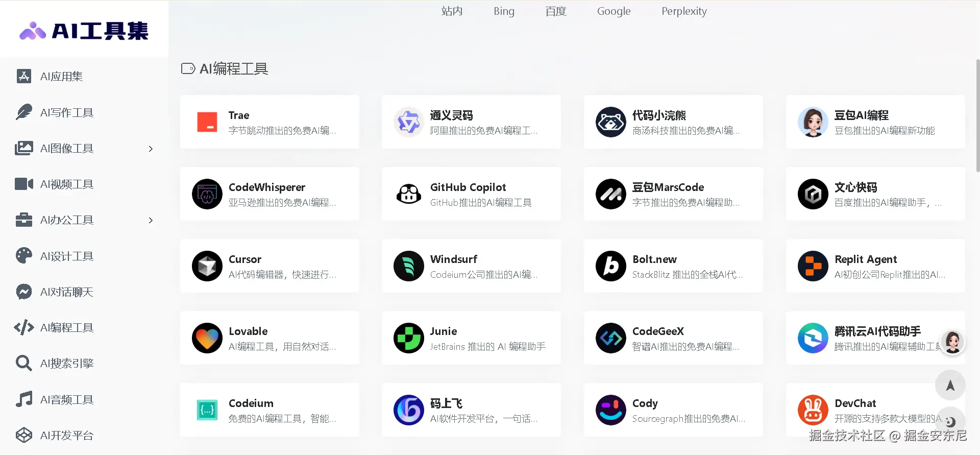The height and width of the screenshot is (455, 980).
Task: Click the 码上飞 title text
Action: coord(446,403)
